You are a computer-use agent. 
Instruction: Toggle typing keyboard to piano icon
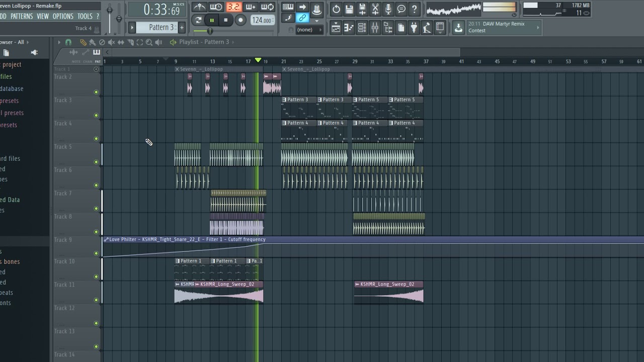point(288,7)
